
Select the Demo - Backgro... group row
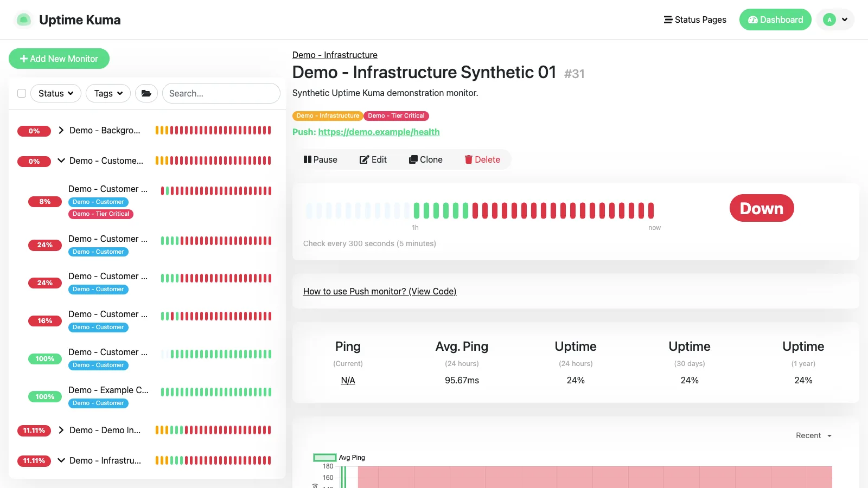coord(147,130)
